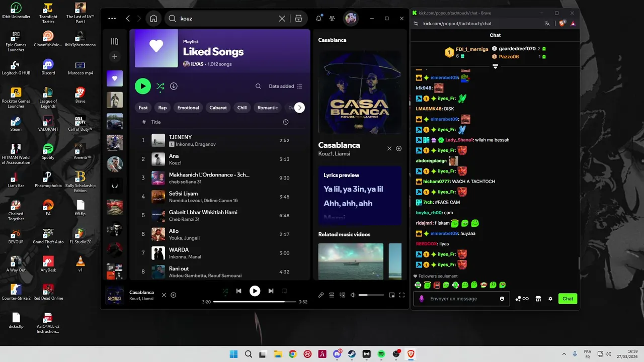Select the song Rani out
This screenshot has width=644, height=362.
click(220, 271)
